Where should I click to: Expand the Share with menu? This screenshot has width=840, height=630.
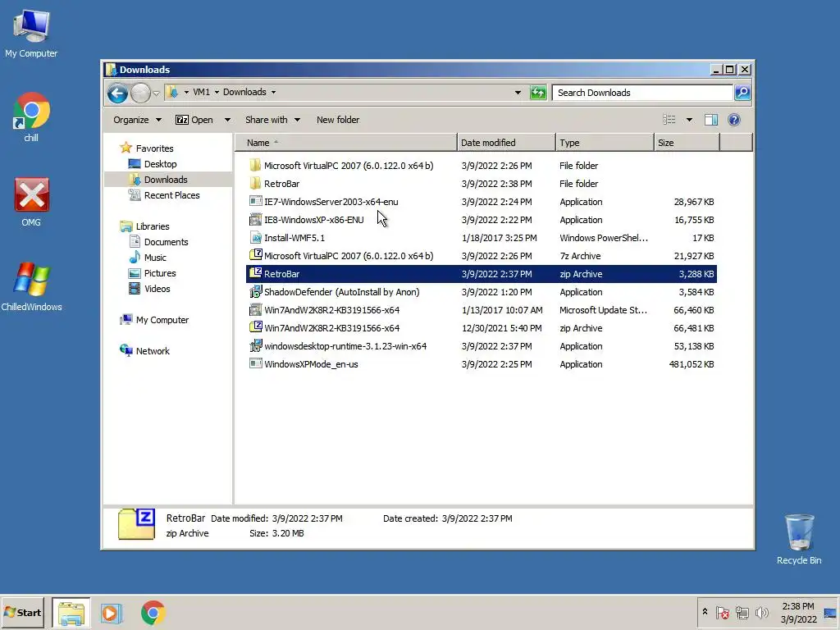coord(272,120)
